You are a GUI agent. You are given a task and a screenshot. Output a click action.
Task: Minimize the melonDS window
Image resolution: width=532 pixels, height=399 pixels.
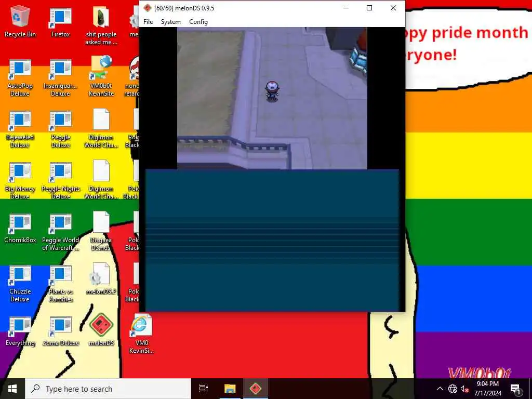[x=345, y=8]
